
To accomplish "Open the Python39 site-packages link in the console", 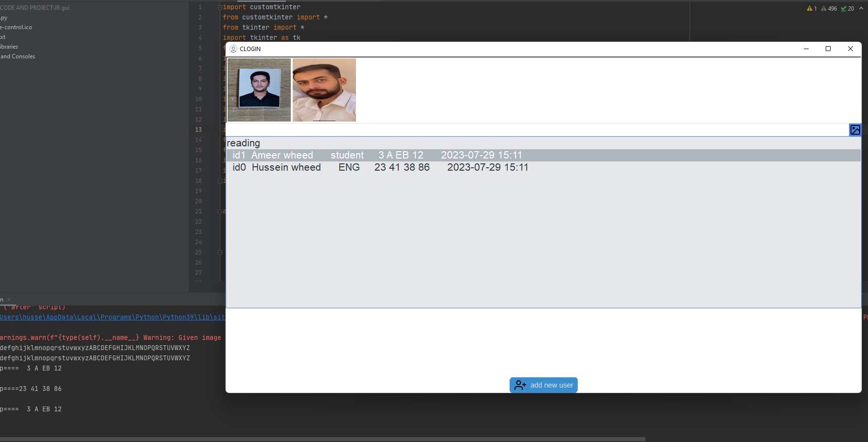I will (x=112, y=317).
